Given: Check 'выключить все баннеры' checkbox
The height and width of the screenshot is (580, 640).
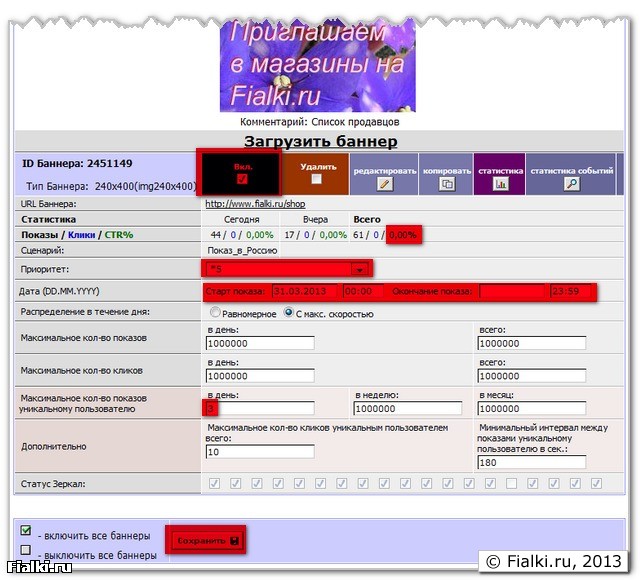Looking at the screenshot, I should (x=26, y=550).
